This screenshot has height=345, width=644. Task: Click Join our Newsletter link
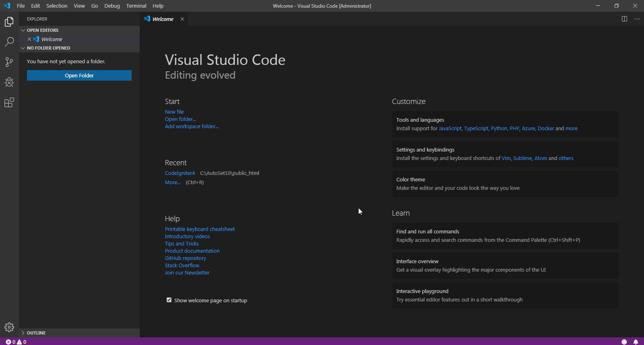coord(187,272)
